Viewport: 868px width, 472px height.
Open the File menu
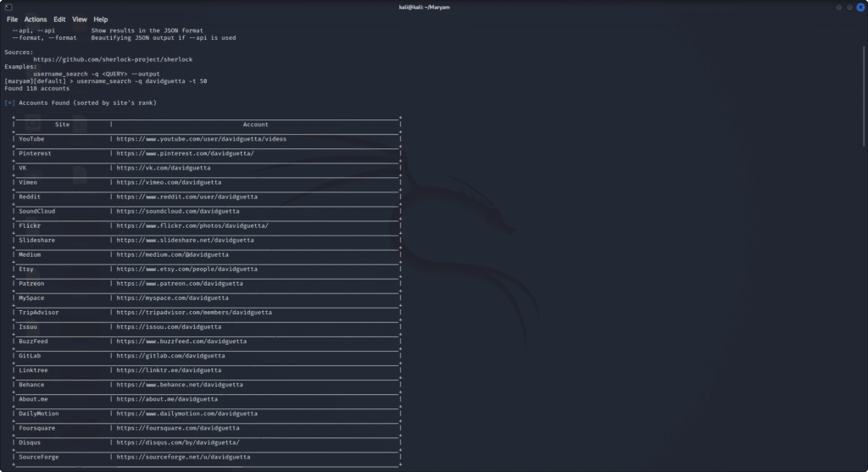click(12, 19)
